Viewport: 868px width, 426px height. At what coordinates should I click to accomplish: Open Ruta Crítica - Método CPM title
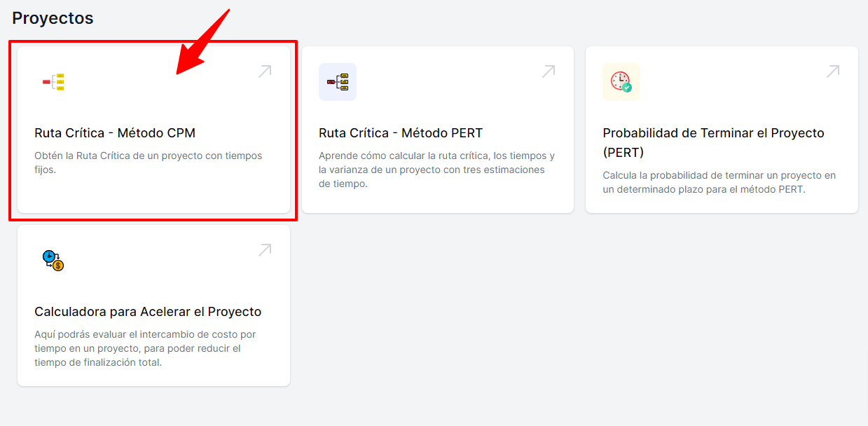pos(115,133)
